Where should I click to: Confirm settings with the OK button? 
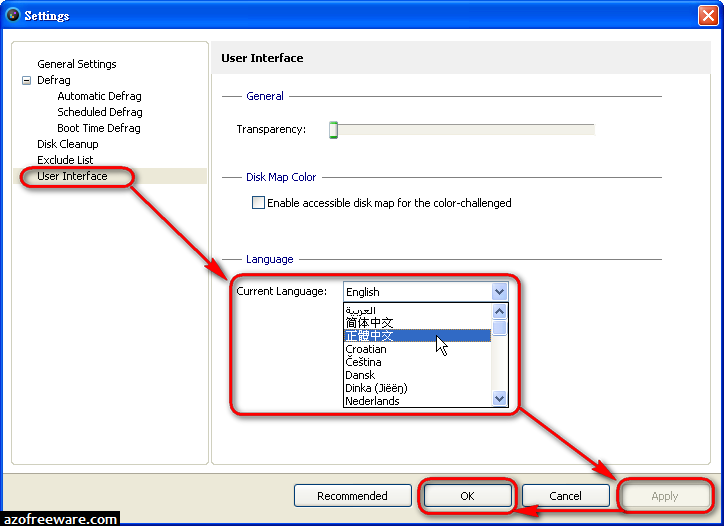pyautogui.click(x=467, y=496)
